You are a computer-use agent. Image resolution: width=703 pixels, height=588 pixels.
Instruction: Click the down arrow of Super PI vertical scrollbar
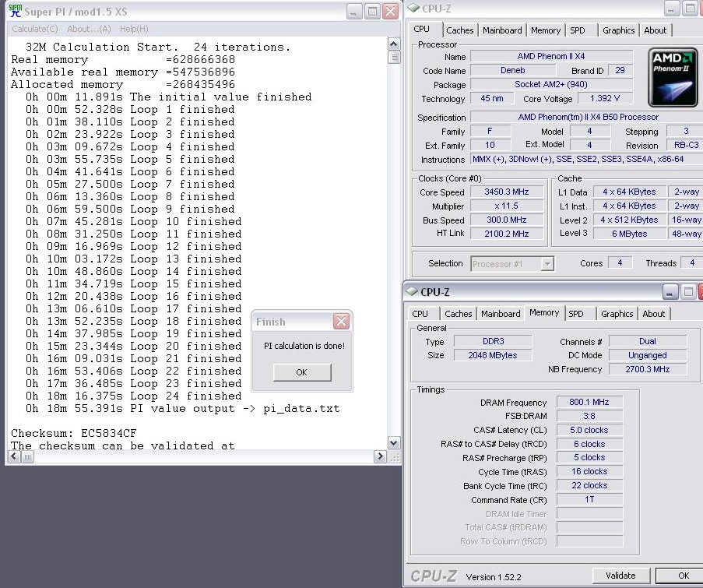click(x=393, y=443)
